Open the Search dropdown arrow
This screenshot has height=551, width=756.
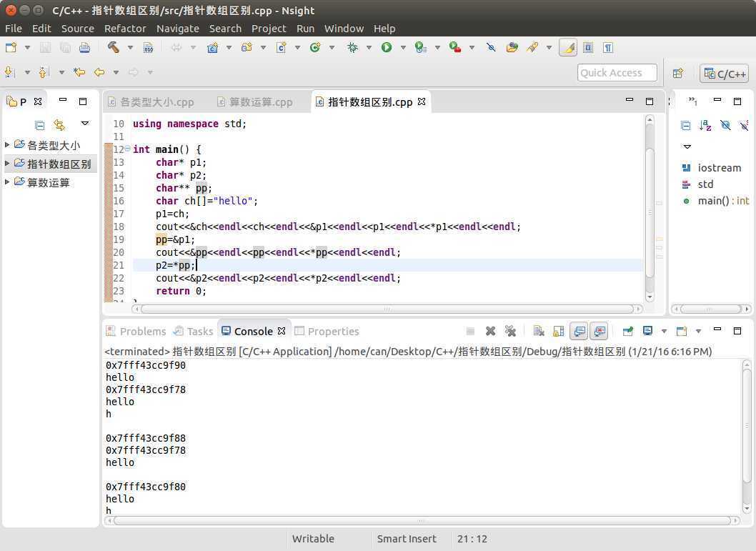tap(549, 47)
